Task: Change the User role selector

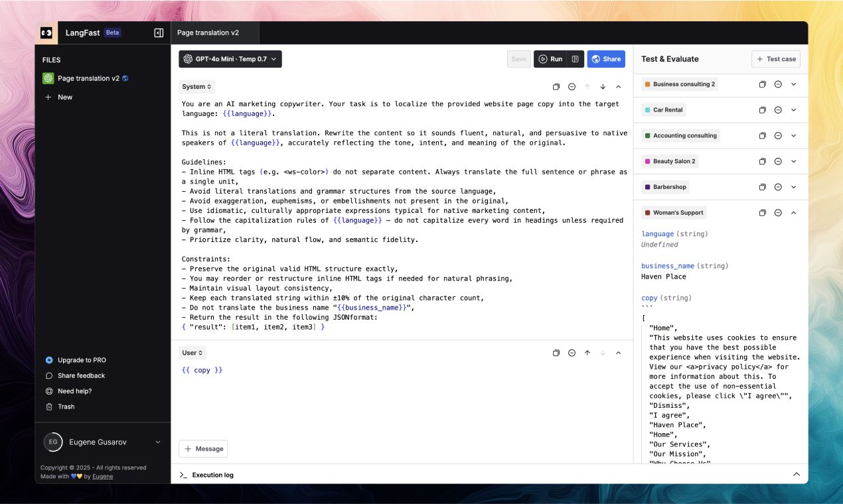Action: tap(192, 353)
